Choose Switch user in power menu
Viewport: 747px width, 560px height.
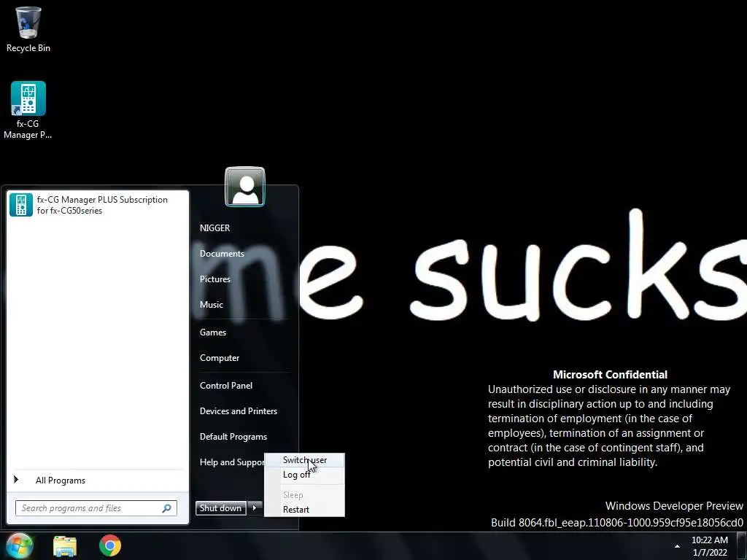(x=304, y=460)
